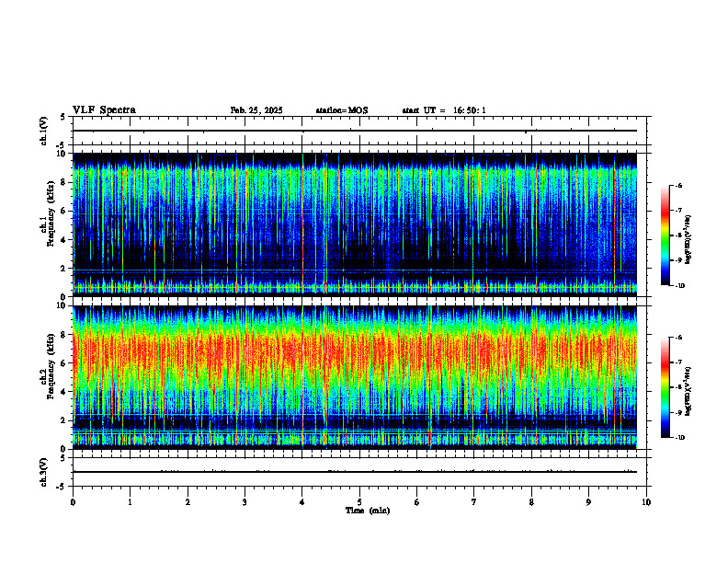The image size is (728, 563).
Task: Click the 'VLF Spectra' title text
Action: pos(104,110)
